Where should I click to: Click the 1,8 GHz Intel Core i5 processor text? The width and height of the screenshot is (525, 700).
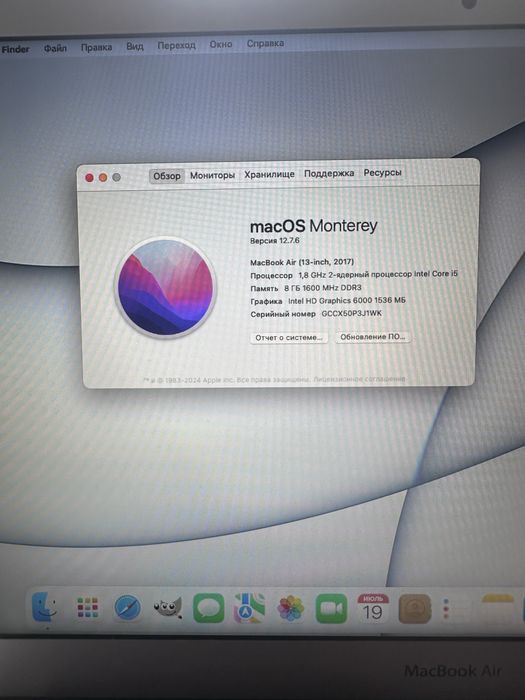pyautogui.click(x=378, y=274)
